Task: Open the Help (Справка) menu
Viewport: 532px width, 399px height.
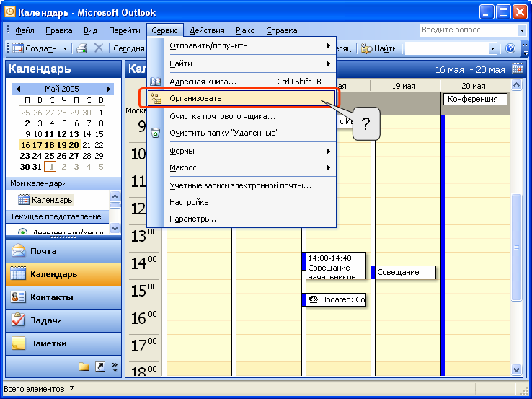Action: [281, 30]
